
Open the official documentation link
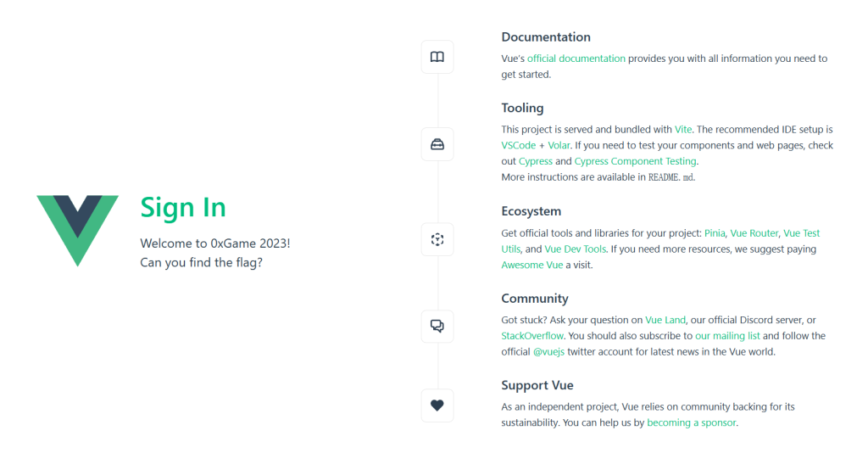(576, 59)
